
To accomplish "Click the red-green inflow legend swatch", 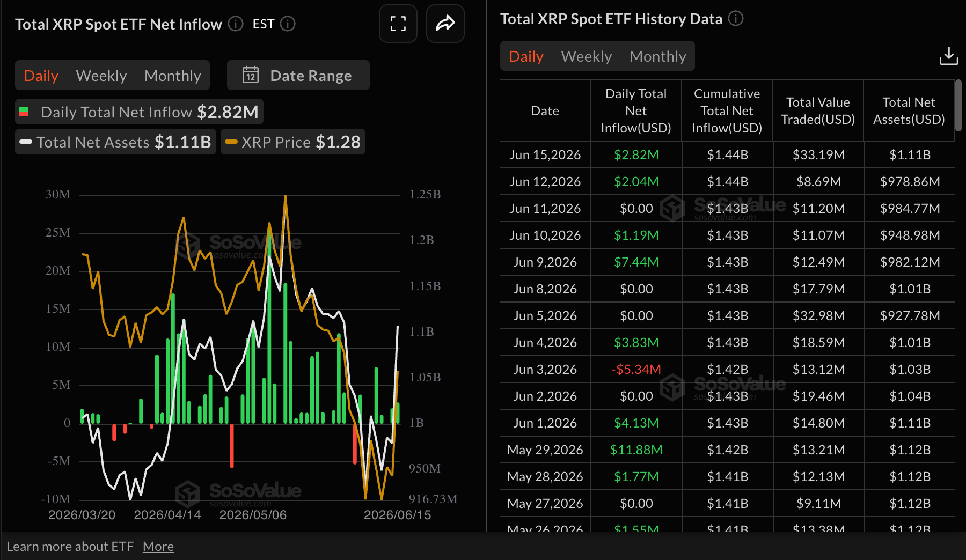I will click(x=24, y=112).
